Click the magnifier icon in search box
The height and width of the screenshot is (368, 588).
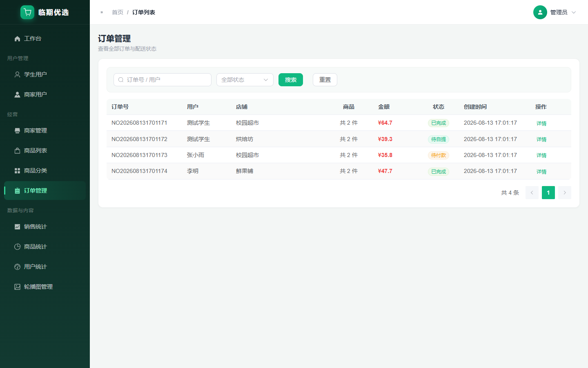(121, 80)
